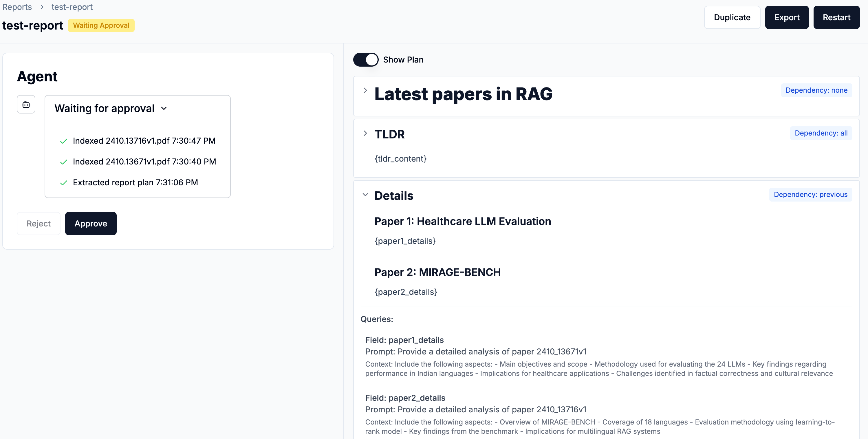
Task: Go to Reports breadcrumb link
Action: point(17,7)
